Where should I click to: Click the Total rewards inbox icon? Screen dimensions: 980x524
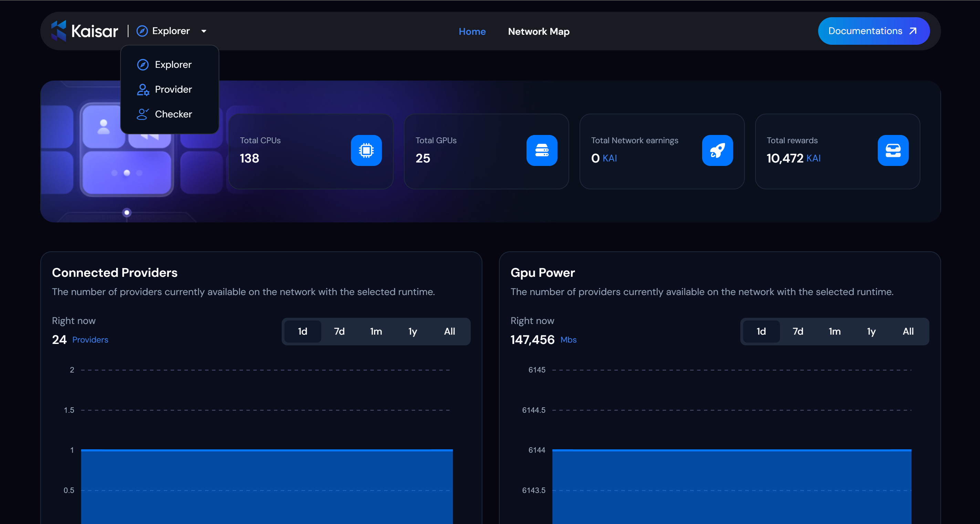coord(893,150)
